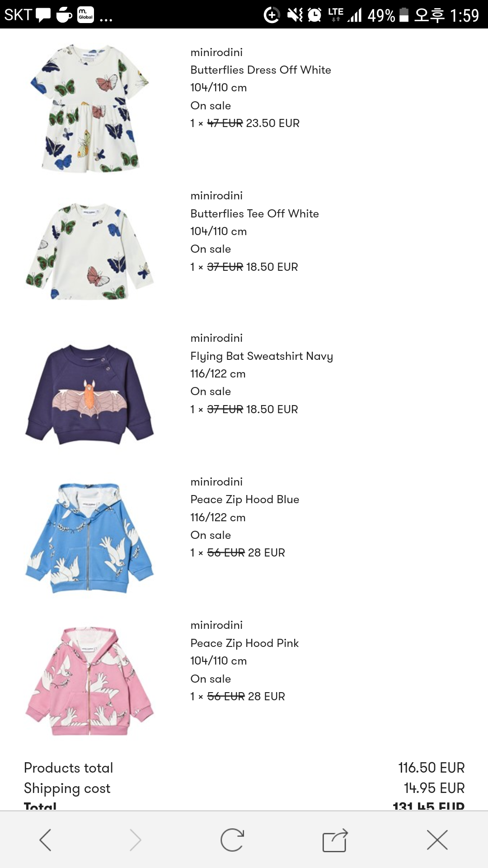Go back using the browser back arrow
The width and height of the screenshot is (488, 868).
45,840
